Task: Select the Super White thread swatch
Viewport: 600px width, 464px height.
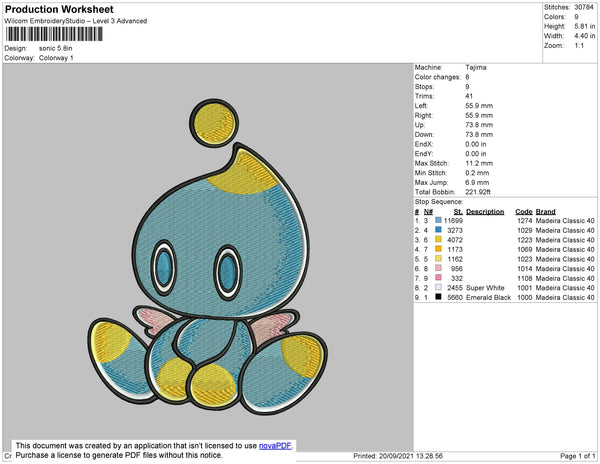Action: tap(438, 287)
